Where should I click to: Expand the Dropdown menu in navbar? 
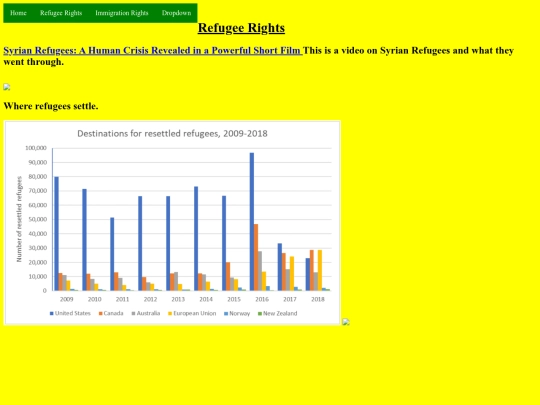pos(176,13)
